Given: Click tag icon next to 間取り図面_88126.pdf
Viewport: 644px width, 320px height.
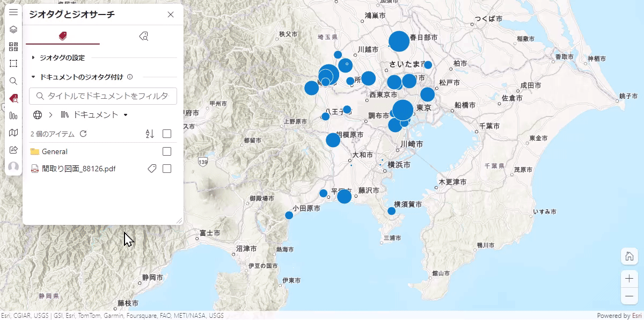Looking at the screenshot, I should click(x=152, y=169).
